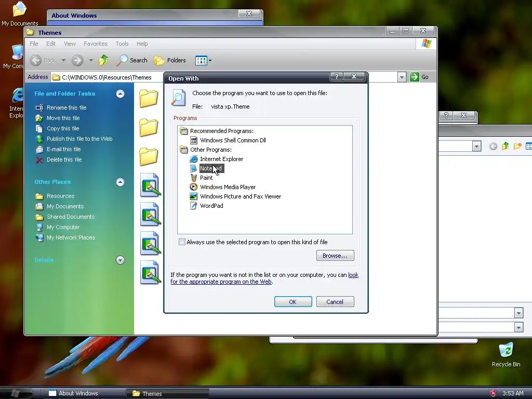Click the Windows Media Player icon
This screenshot has width=532, height=399.
[193, 187]
